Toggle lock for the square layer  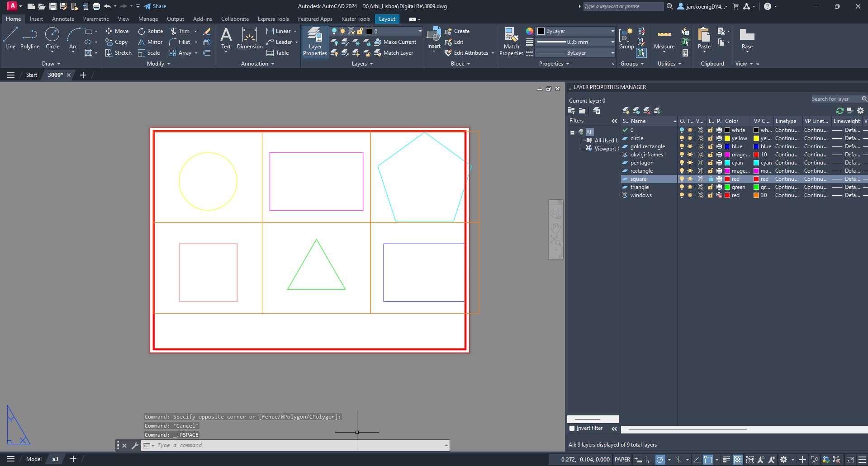pos(711,179)
